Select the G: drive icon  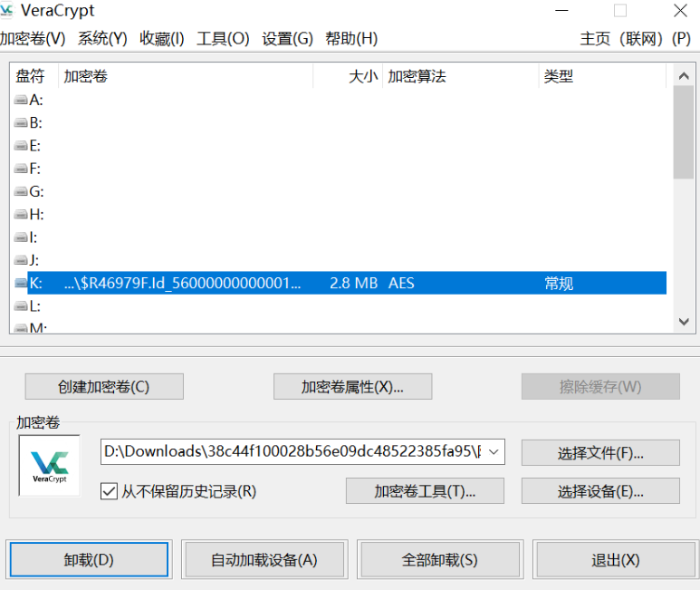tap(21, 191)
